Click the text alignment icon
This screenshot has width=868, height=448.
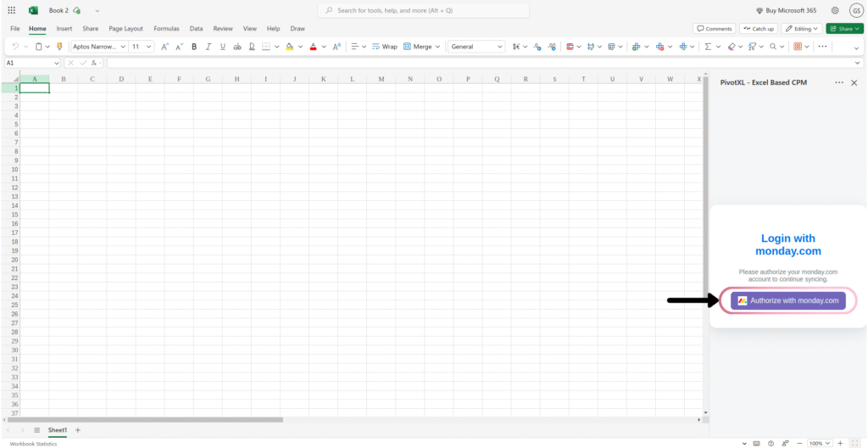pyautogui.click(x=355, y=47)
